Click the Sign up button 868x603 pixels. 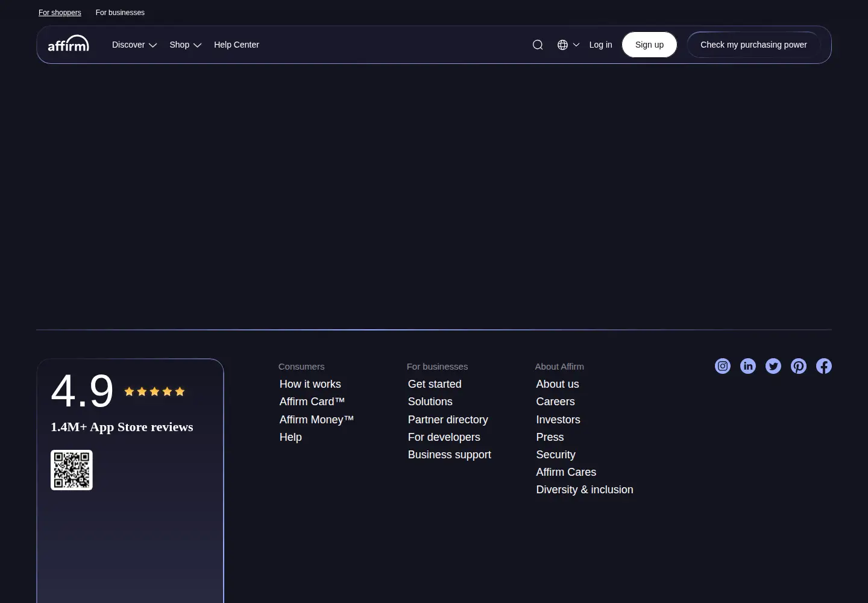tap(649, 45)
